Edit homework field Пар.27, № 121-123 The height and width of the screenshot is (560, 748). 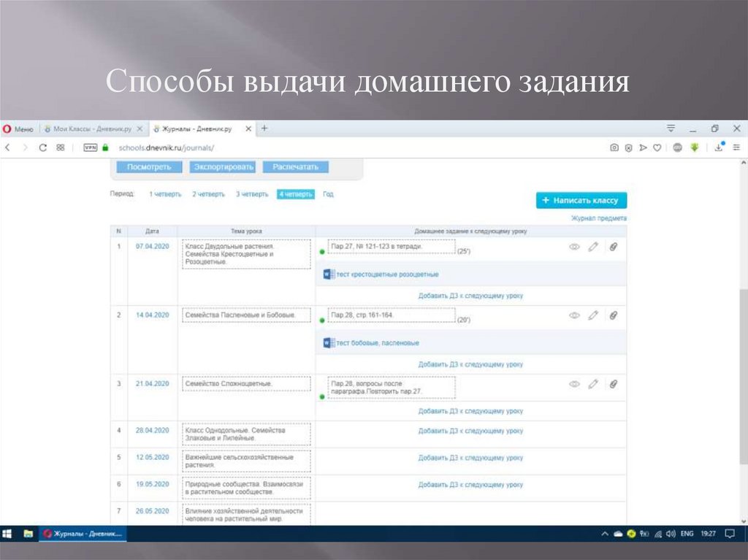pyautogui.click(x=392, y=247)
